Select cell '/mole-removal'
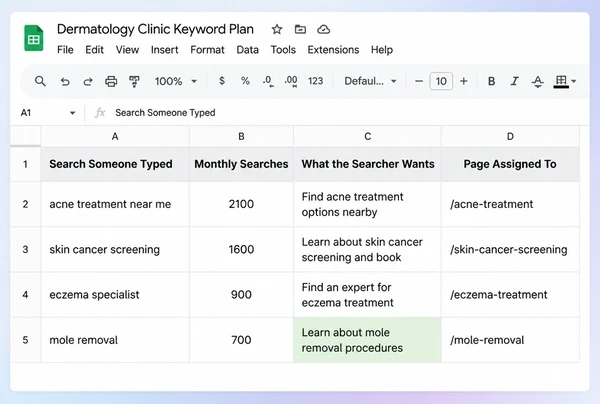The height and width of the screenshot is (404, 600). [510, 340]
